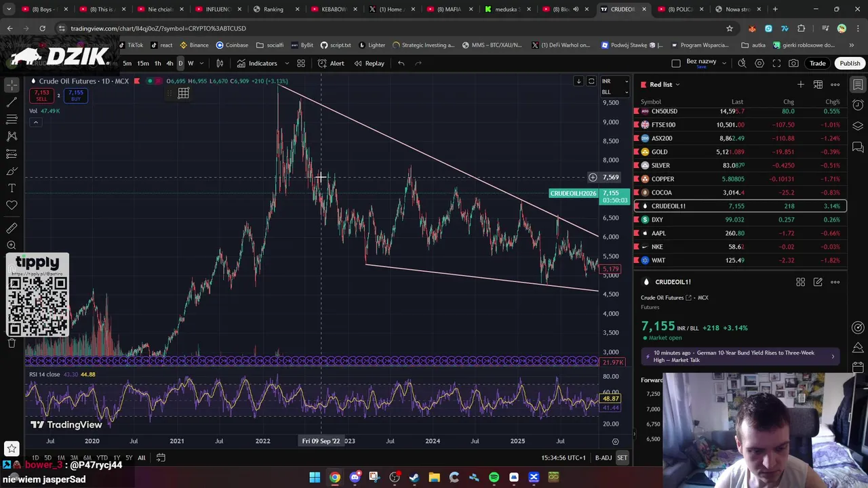The width and height of the screenshot is (868, 488).
Task: Delete drawings with trash can icon
Action: [x=12, y=343]
